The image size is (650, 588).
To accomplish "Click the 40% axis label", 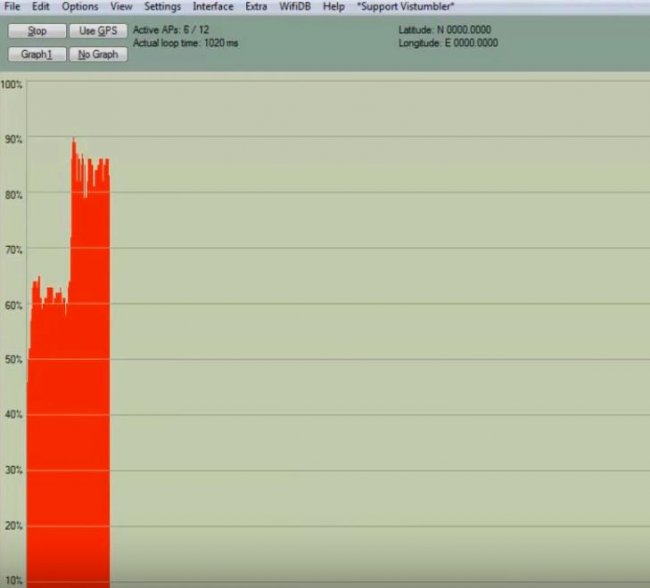I will click(x=13, y=414).
